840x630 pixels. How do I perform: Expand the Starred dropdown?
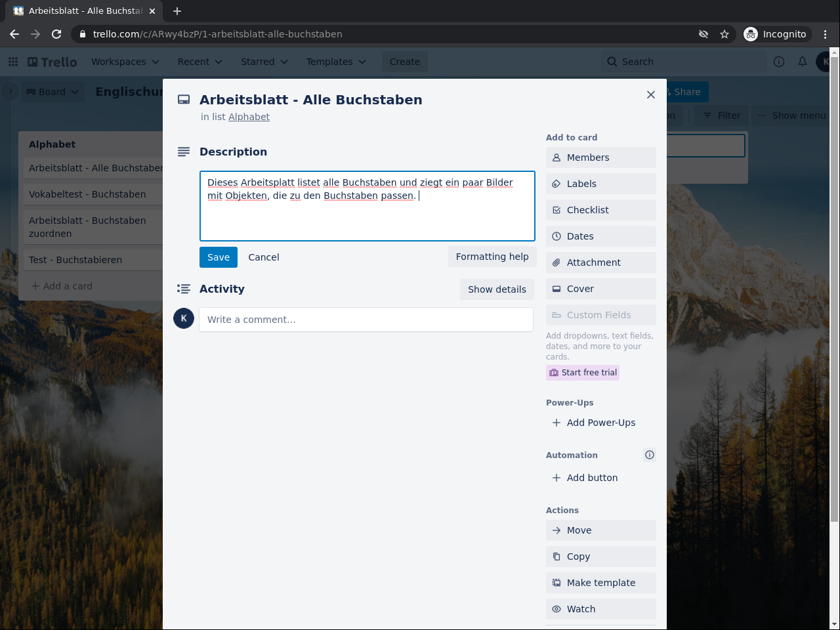[x=264, y=62]
